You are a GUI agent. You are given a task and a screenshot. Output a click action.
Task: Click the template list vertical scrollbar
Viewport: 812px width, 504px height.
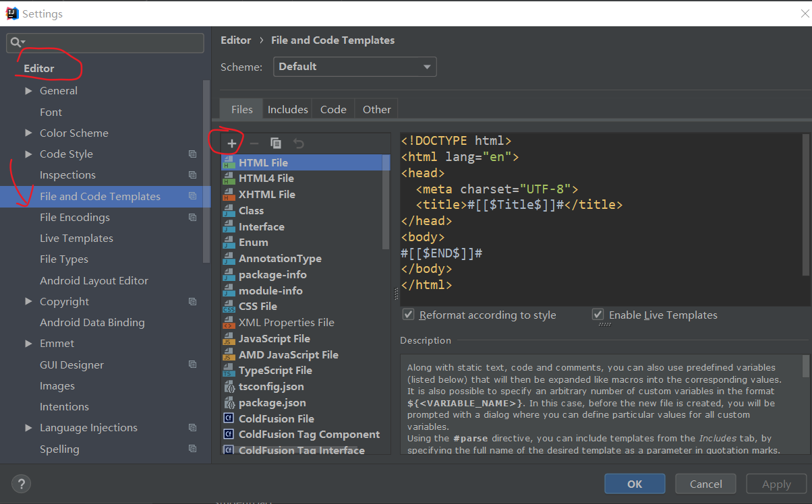386,202
